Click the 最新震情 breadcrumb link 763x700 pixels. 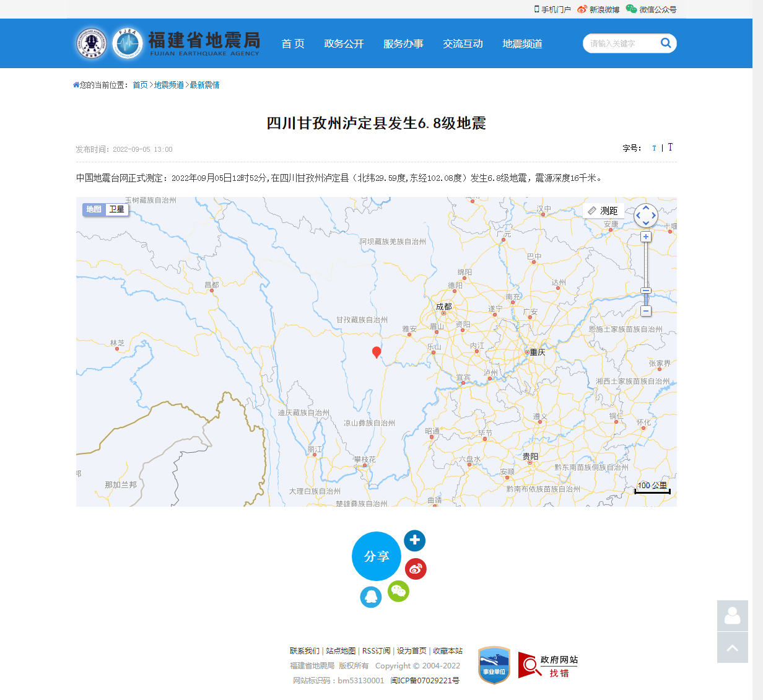[x=204, y=85]
